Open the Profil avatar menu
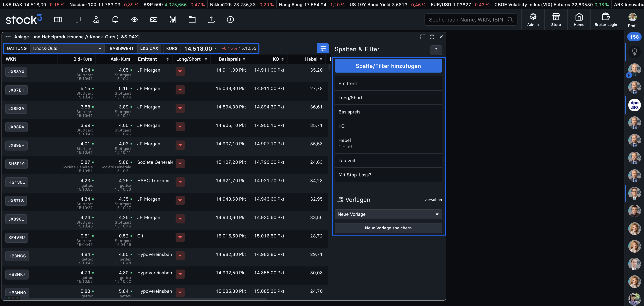The image size is (644, 306). (x=632, y=20)
